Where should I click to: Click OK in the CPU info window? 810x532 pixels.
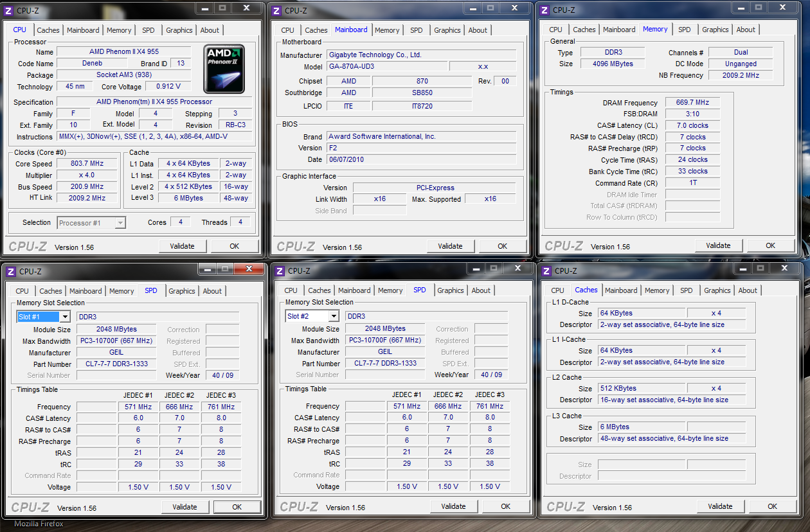235,246
